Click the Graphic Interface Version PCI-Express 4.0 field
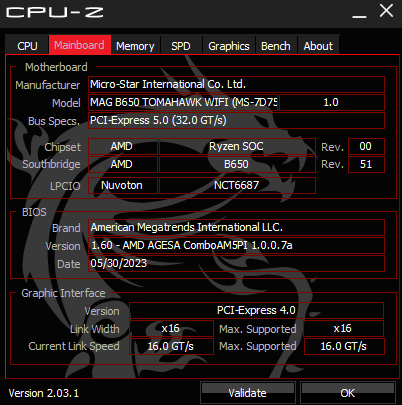This screenshot has width=402, height=405. tap(256, 310)
